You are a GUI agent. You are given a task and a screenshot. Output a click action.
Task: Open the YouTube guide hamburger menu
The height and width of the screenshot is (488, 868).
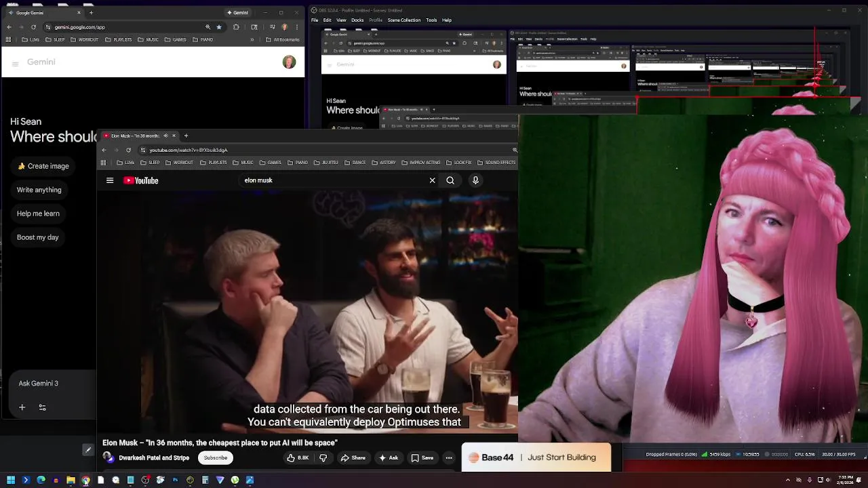point(110,180)
